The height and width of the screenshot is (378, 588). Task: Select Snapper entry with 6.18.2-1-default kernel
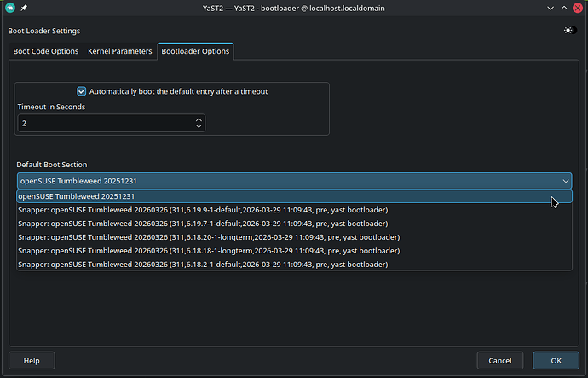pos(294,265)
